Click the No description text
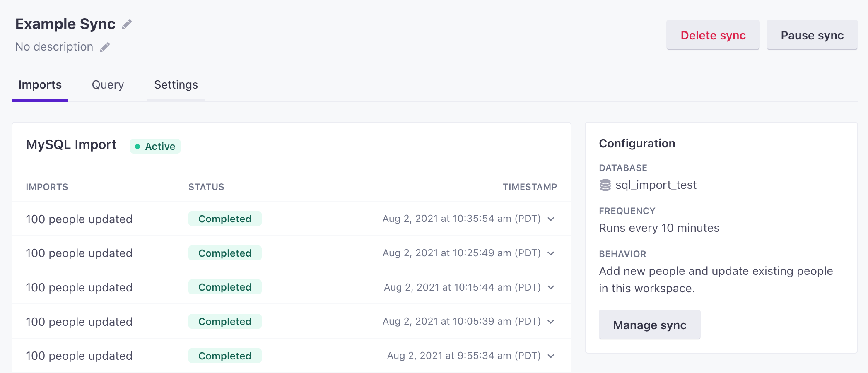The width and height of the screenshot is (868, 373). pyautogui.click(x=54, y=47)
